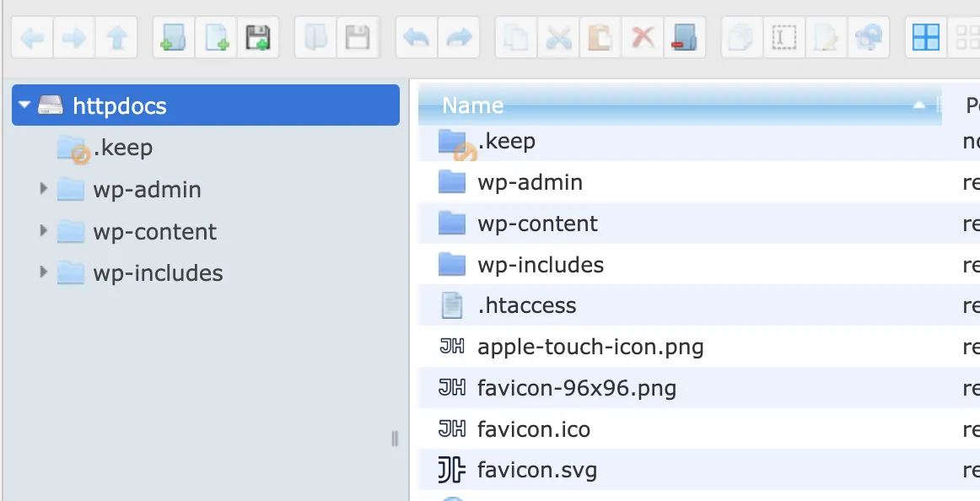This screenshot has width=980, height=501.
Task: Go up to the parent directory
Action: pyautogui.click(x=117, y=37)
